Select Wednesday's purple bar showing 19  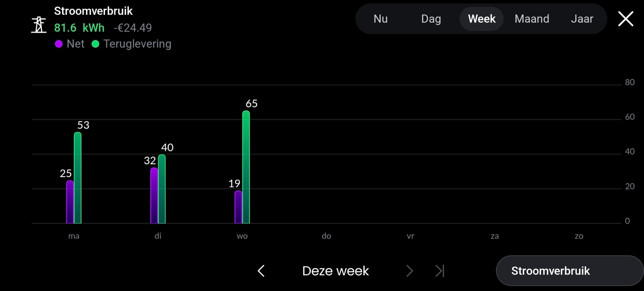click(x=238, y=207)
